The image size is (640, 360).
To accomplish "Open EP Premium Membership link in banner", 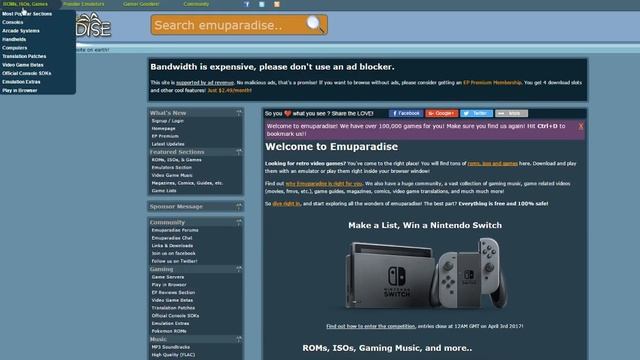I will (492, 82).
